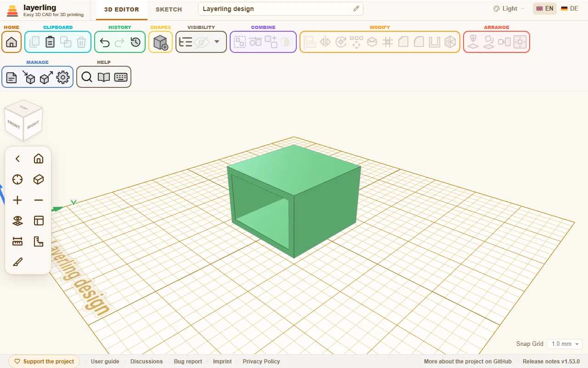
Task: Toggle the layered eye view in side panel
Action: coord(17,221)
